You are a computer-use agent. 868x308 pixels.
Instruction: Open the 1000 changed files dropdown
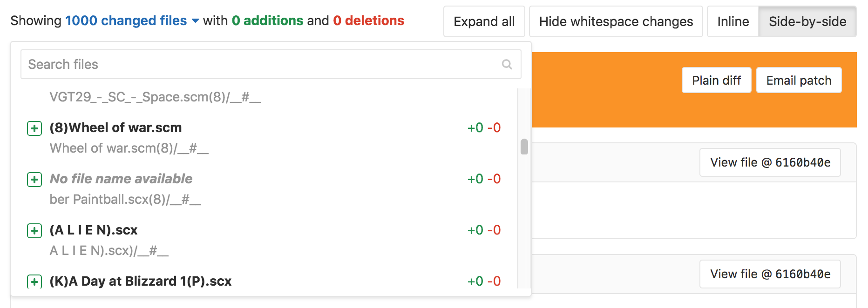(x=126, y=20)
